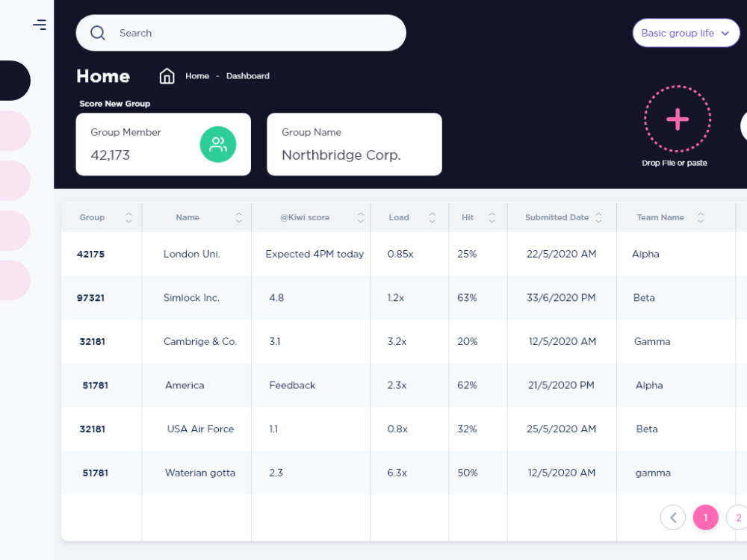Click the pink plus in Drop File circle
This screenshot has width=747, height=560.
pos(677,119)
